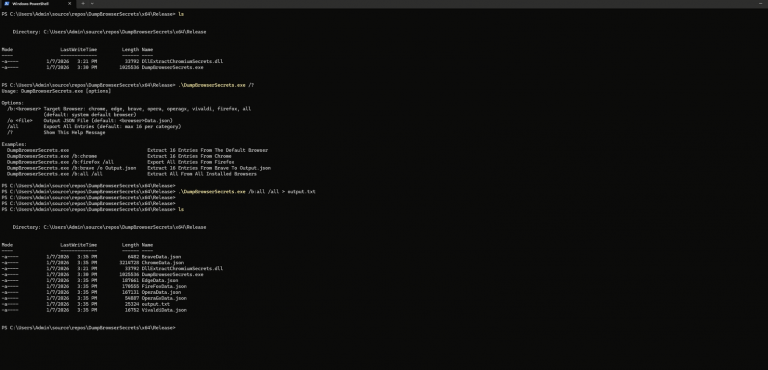Click the file length value 25324
Viewport: 768px width, 370px height.
pos(132,304)
